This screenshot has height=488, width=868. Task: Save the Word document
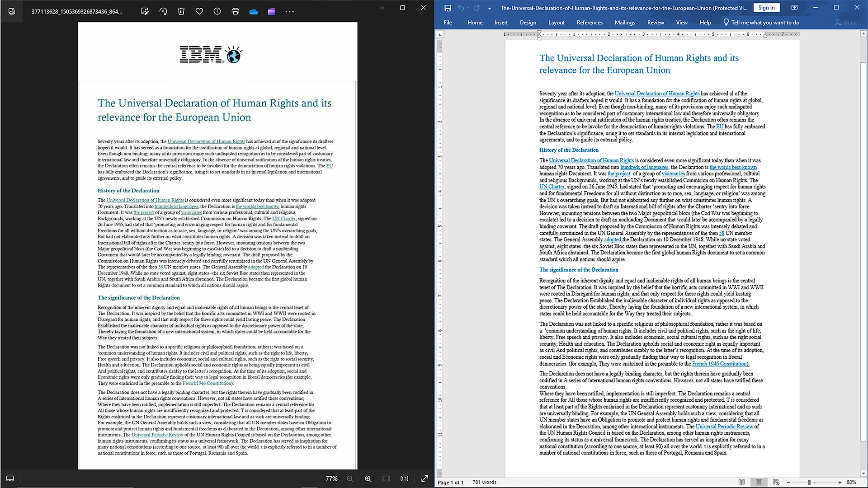[x=448, y=8]
